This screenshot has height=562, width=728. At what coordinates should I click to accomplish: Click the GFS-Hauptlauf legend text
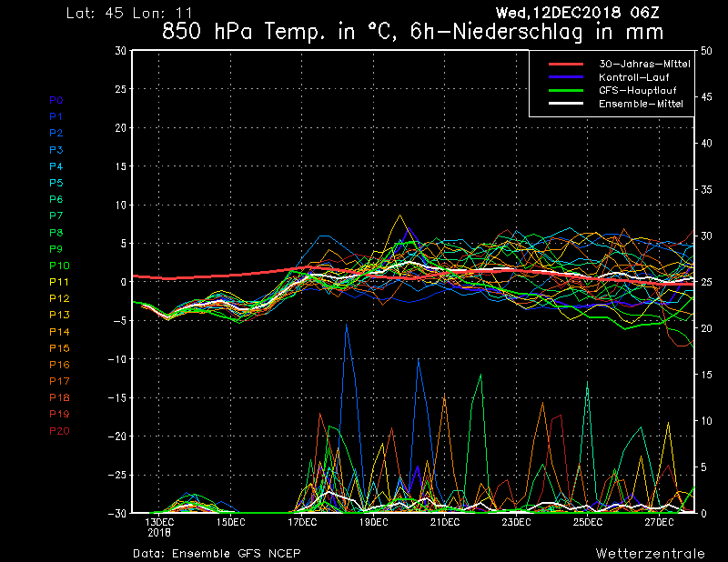point(638,91)
